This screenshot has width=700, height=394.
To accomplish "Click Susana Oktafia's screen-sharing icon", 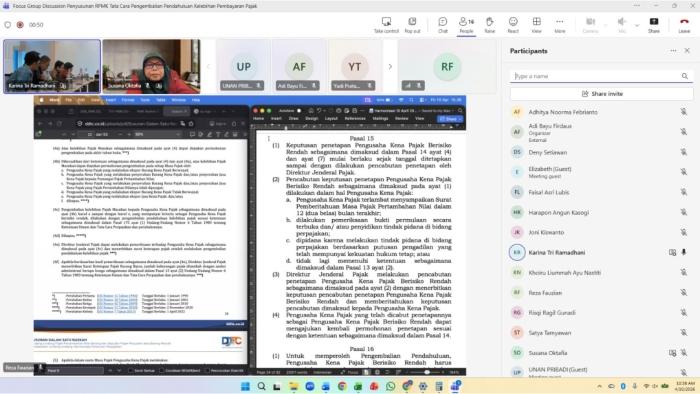I will click(672, 353).
